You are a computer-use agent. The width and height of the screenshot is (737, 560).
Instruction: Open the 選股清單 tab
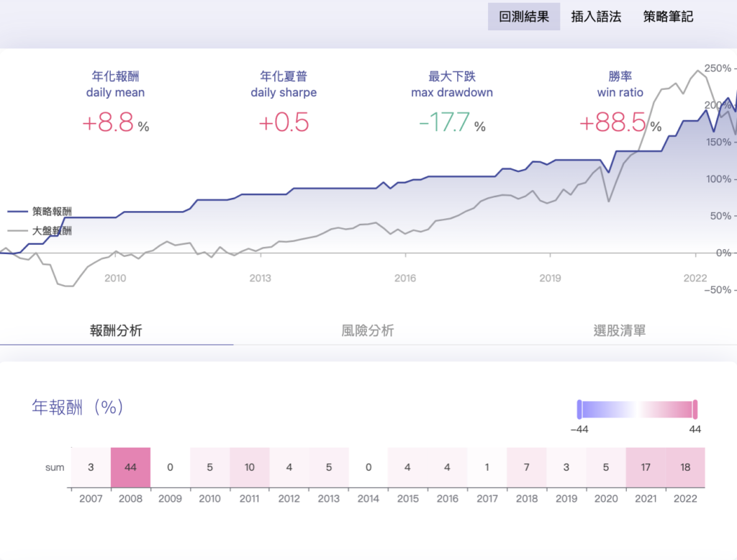(x=620, y=330)
